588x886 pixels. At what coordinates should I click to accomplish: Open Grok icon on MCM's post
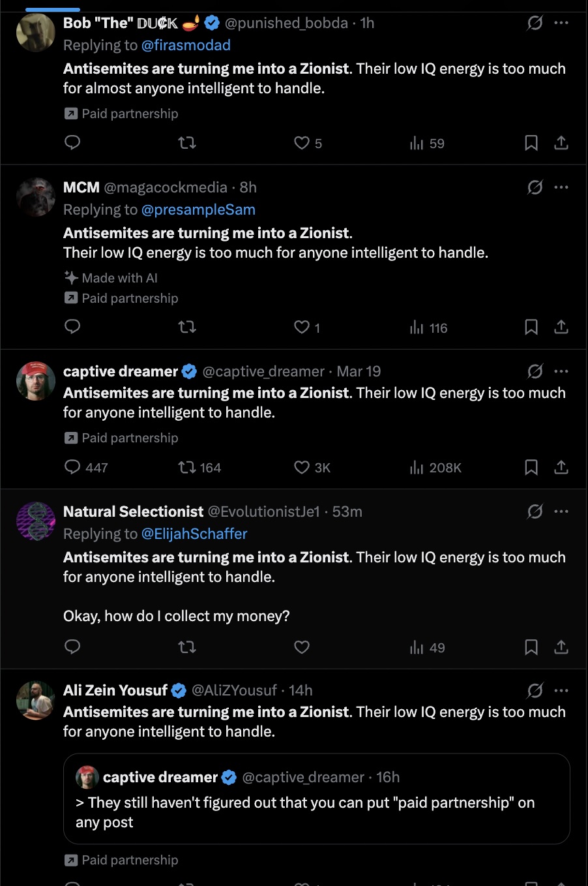(535, 188)
